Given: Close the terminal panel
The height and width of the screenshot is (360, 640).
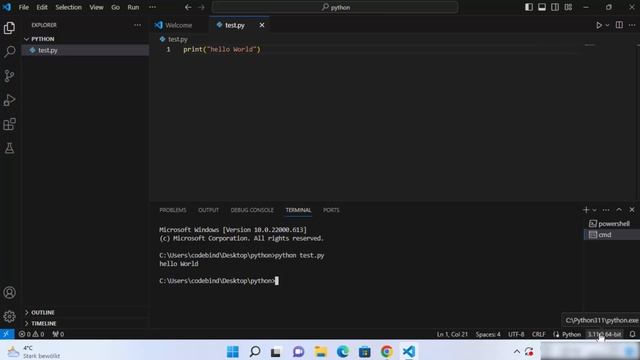Looking at the screenshot, I should pyautogui.click(x=632, y=210).
